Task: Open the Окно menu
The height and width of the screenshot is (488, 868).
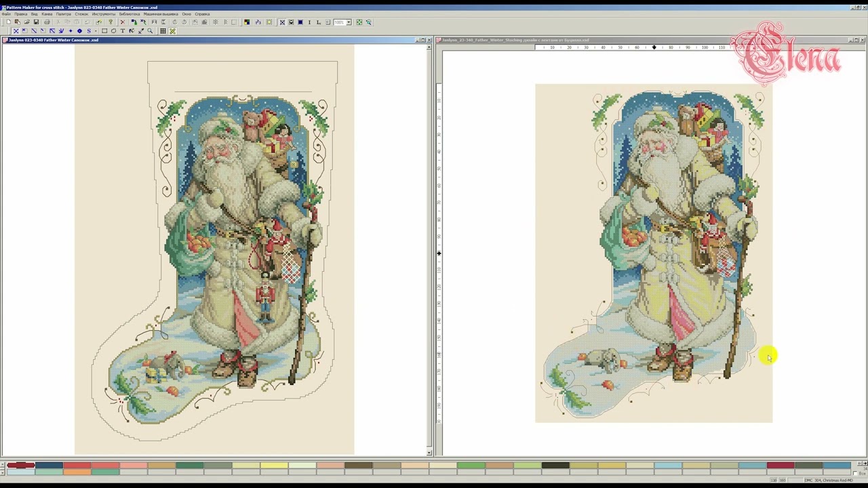Action: 186,14
